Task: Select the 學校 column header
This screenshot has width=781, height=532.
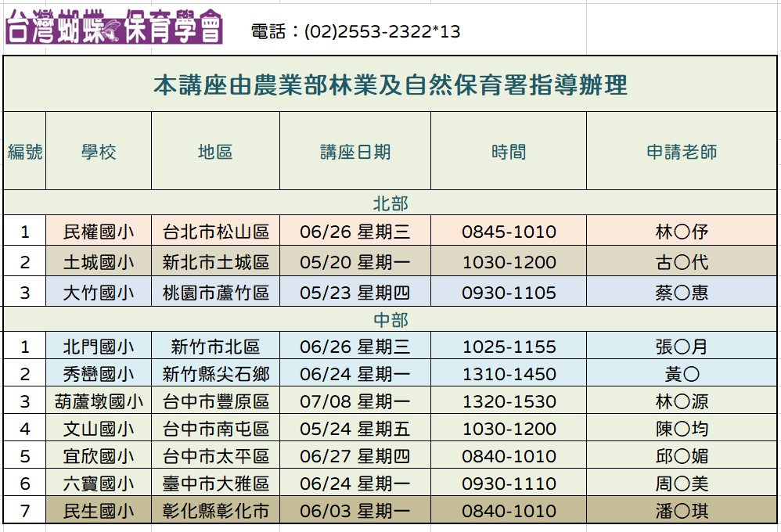Action: point(99,152)
